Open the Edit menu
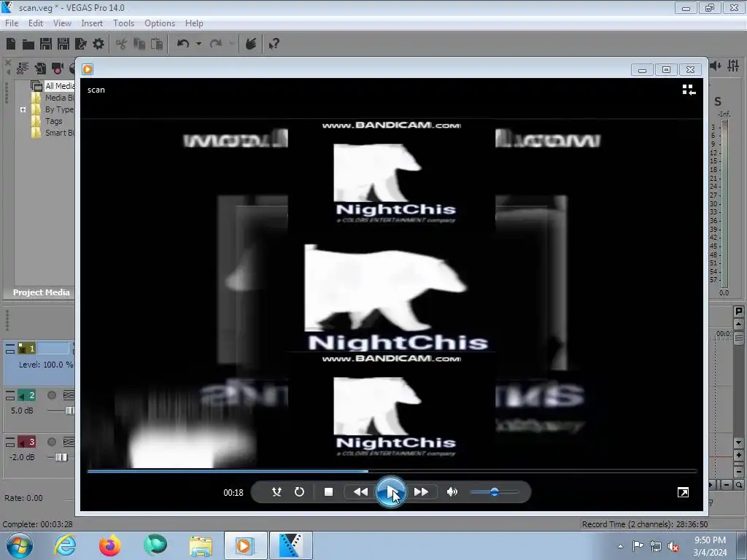Screen dimensions: 747x560 (36, 23)
